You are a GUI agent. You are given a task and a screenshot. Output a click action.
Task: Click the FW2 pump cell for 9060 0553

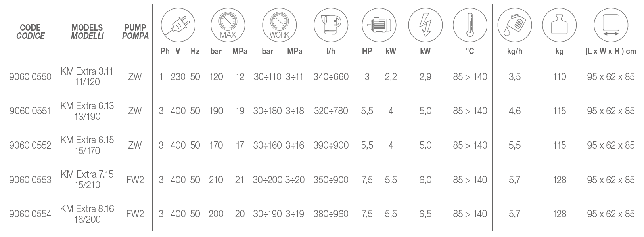tap(135, 180)
